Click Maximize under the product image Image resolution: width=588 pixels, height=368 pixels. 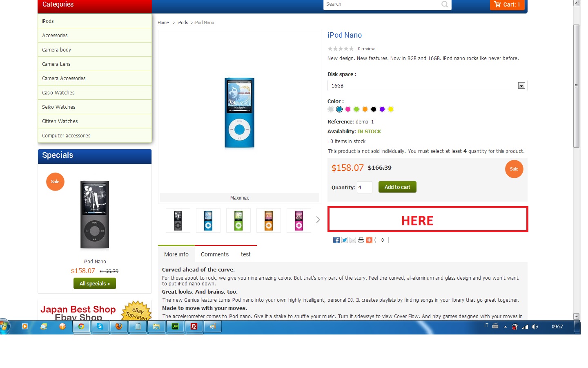pyautogui.click(x=240, y=197)
